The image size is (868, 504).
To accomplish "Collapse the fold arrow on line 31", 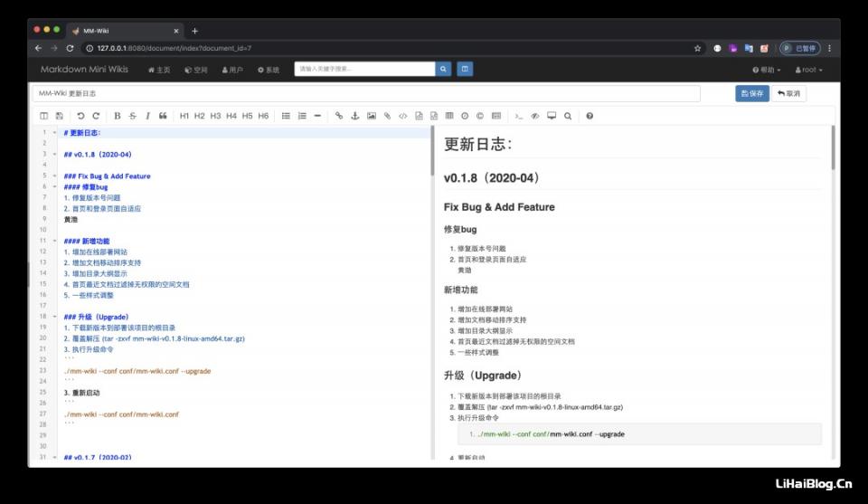I will 54,457.
